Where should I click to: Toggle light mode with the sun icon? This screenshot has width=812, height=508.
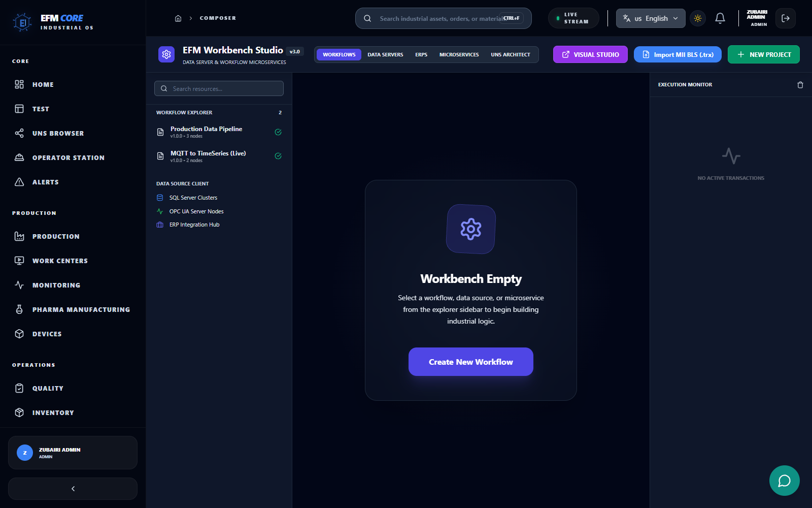(697, 18)
